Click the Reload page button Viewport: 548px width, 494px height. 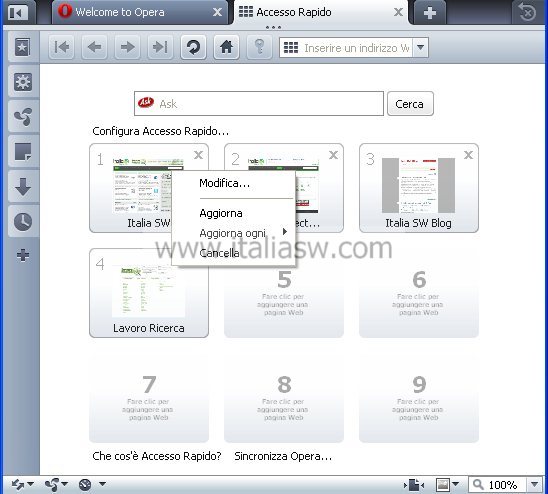(x=193, y=47)
